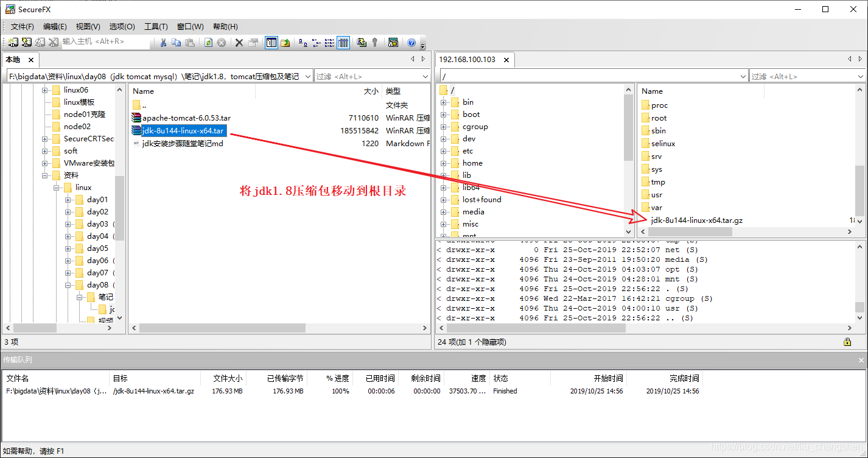Click the Synchronize toolbar icon
This screenshot has width=868, height=458.
click(362, 43)
